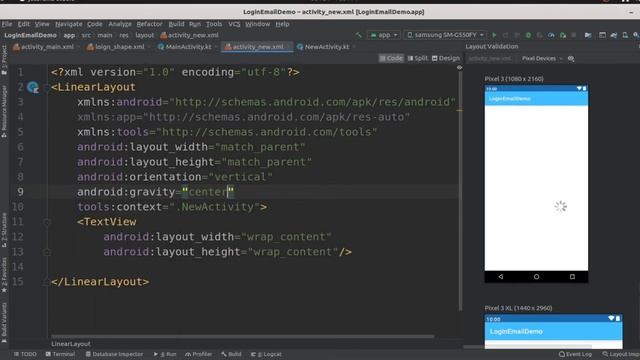Open the Analyze menu

120,24
